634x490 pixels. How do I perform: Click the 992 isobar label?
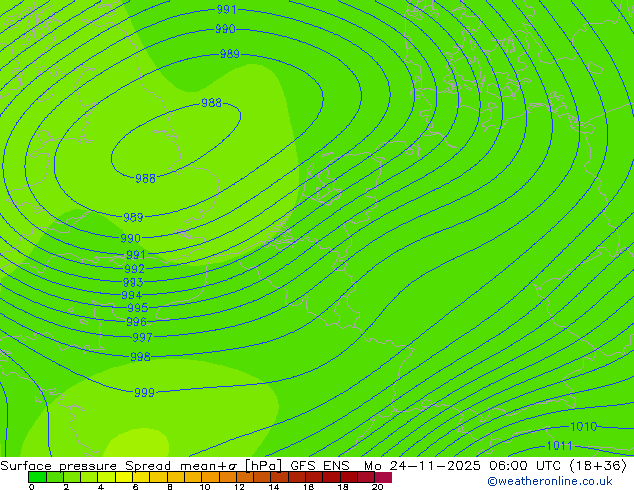click(134, 268)
